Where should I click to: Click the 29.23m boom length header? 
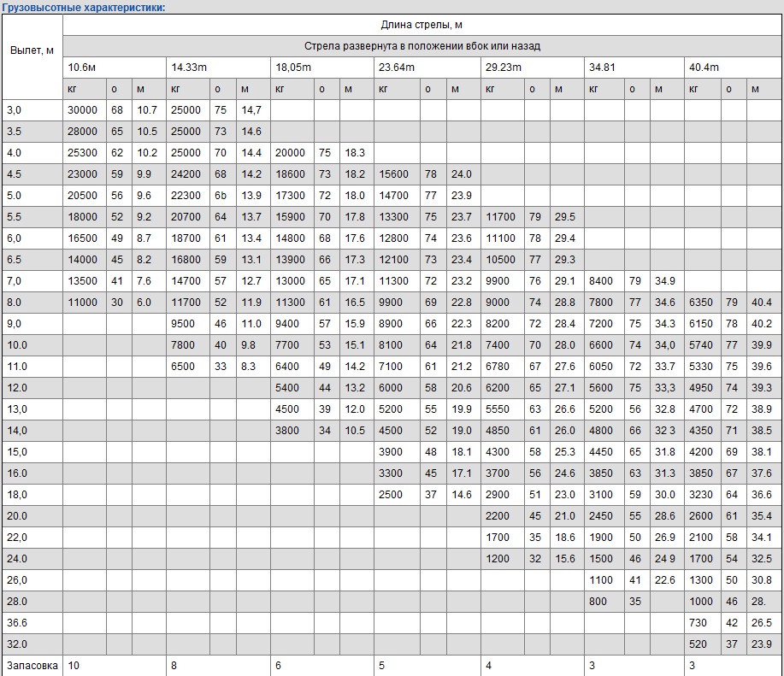[503, 68]
